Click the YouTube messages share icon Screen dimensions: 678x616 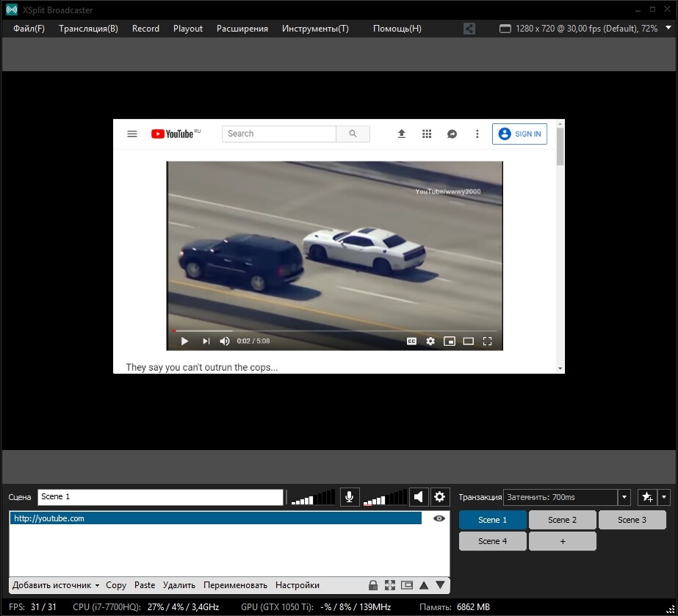click(x=452, y=134)
